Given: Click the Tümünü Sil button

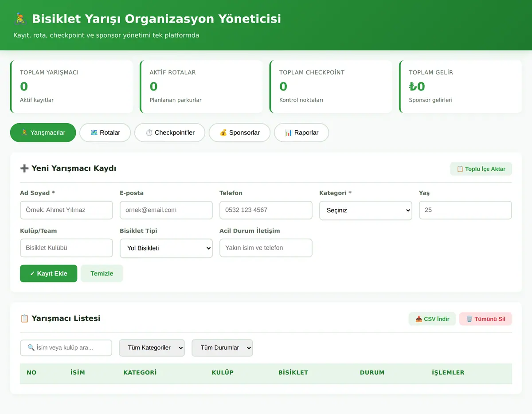Looking at the screenshot, I should (485, 319).
